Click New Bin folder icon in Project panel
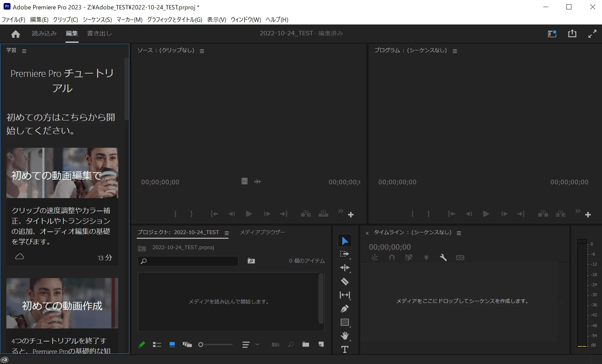 coord(306,344)
